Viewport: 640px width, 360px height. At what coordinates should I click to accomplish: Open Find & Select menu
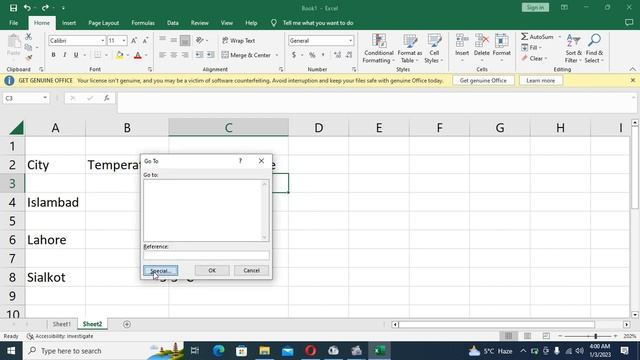click(594, 49)
